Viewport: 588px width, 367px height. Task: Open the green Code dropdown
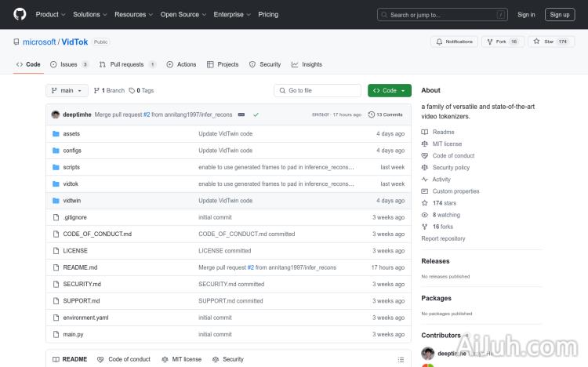(x=389, y=90)
